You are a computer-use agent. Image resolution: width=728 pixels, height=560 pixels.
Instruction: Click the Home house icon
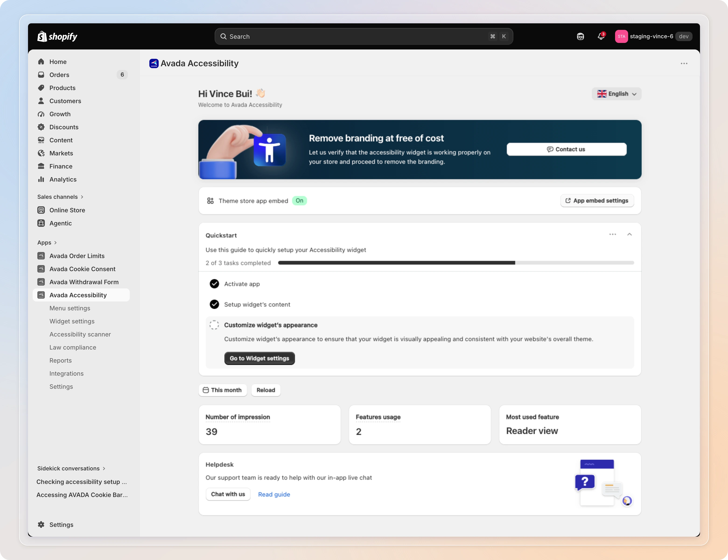[41, 61]
